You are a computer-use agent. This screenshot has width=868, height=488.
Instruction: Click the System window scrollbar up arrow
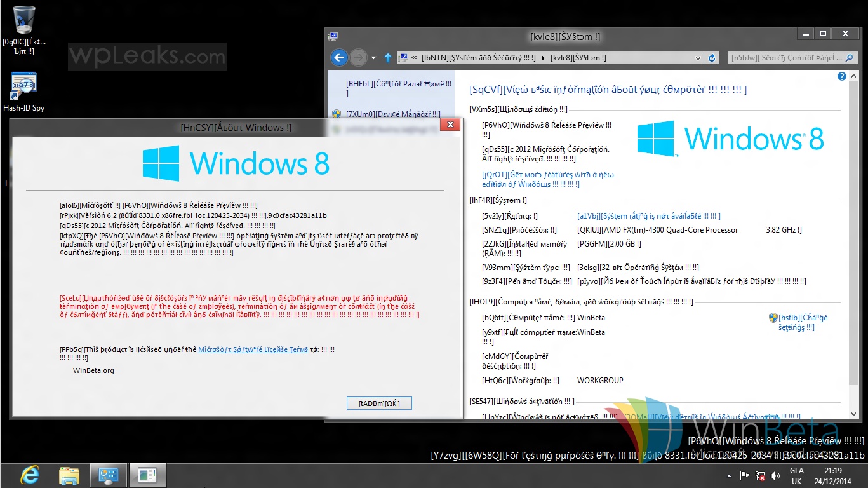click(x=854, y=76)
